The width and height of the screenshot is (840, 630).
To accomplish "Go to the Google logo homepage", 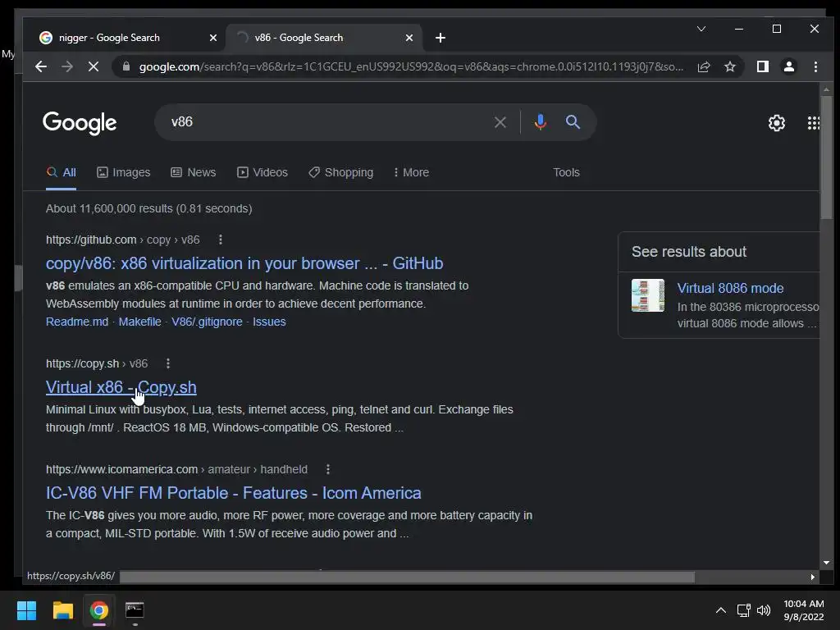I will coord(80,123).
